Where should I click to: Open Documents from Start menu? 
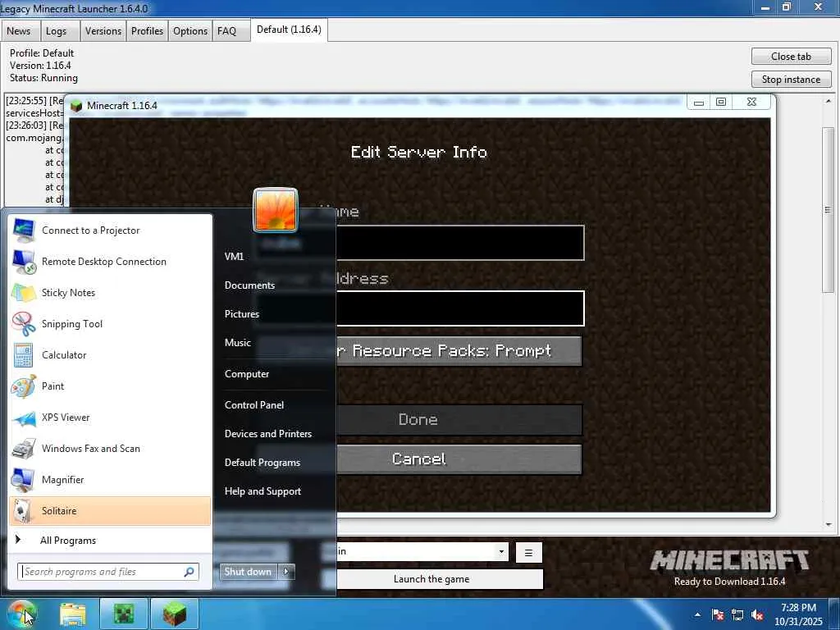tap(249, 285)
